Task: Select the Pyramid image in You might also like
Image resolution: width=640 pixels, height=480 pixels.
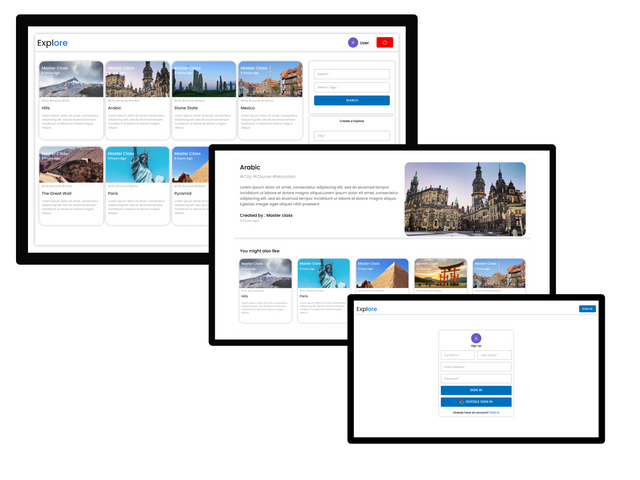Action: 382,275
